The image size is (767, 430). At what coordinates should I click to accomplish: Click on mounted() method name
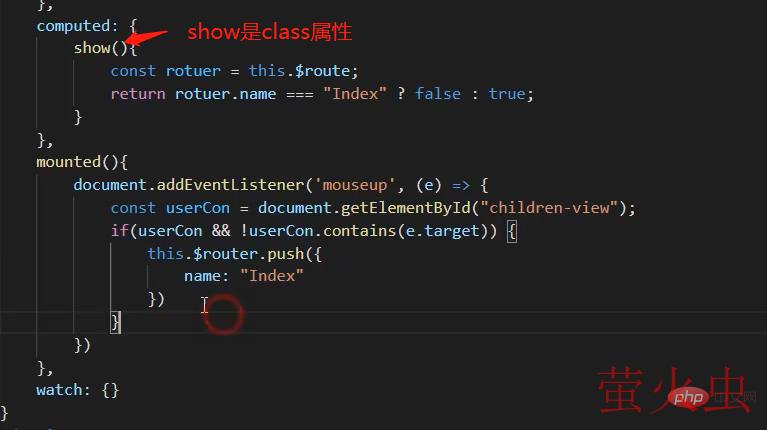68,162
